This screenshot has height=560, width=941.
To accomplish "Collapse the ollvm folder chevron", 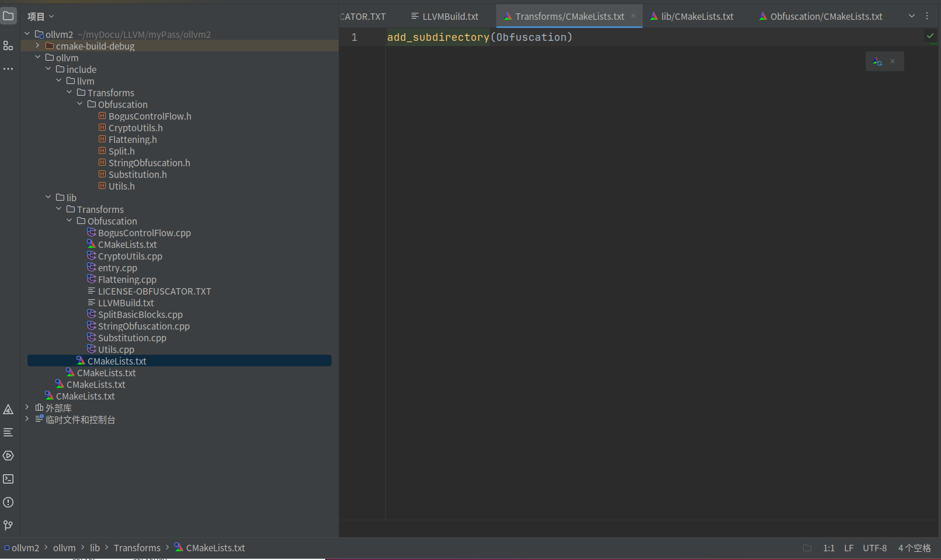I will tap(38, 57).
